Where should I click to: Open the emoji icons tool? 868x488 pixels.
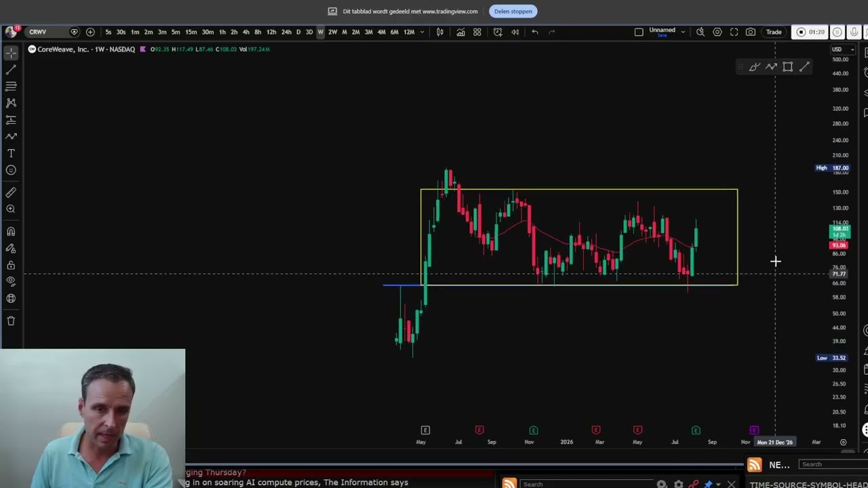coord(11,170)
